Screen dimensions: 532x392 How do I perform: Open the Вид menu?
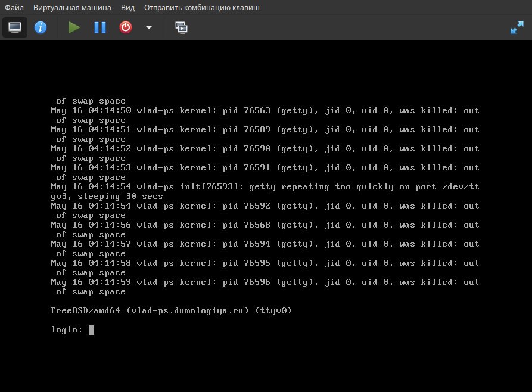[x=127, y=8]
